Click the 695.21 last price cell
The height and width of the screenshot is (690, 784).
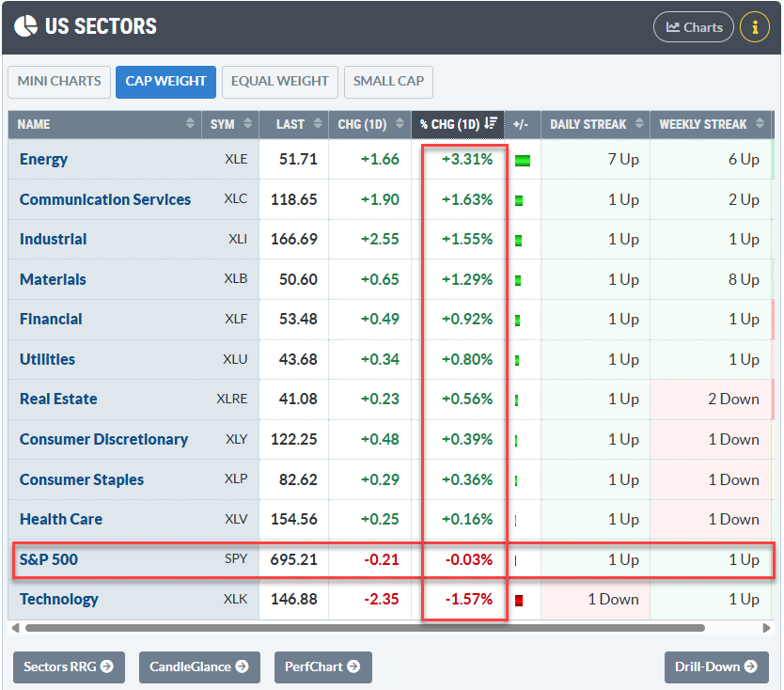[294, 559]
